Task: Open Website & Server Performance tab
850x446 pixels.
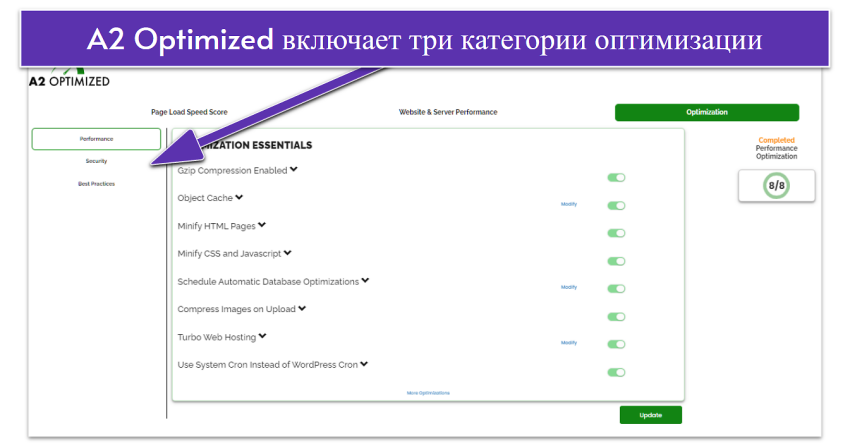Action: [x=448, y=112]
